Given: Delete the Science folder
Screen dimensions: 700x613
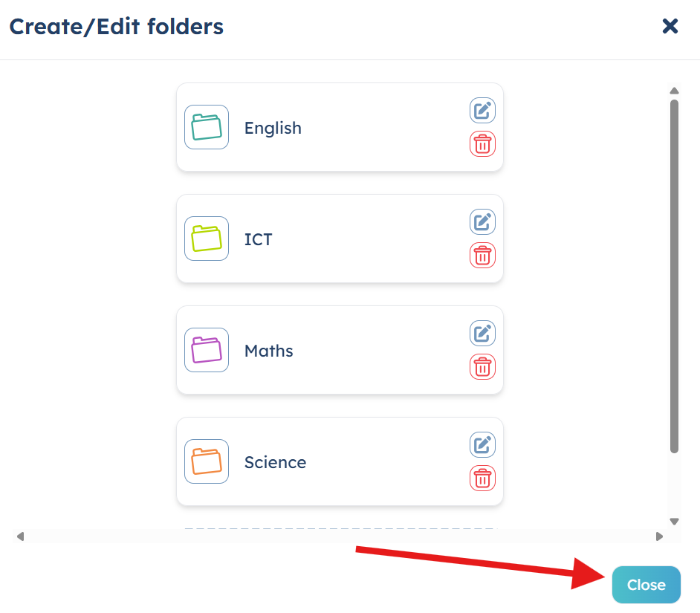Looking at the screenshot, I should [482, 479].
